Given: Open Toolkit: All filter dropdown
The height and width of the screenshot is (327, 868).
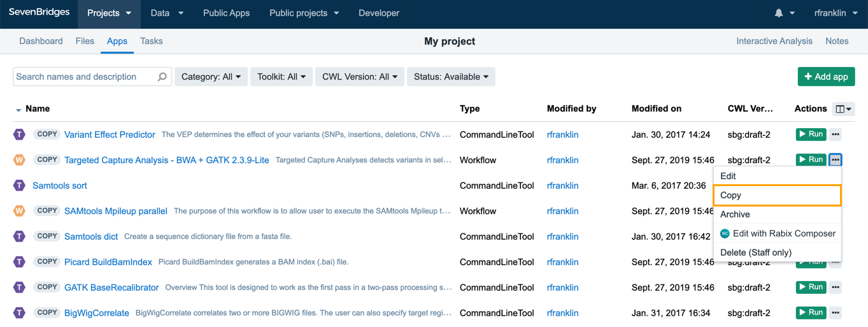Looking at the screenshot, I should click(x=281, y=76).
